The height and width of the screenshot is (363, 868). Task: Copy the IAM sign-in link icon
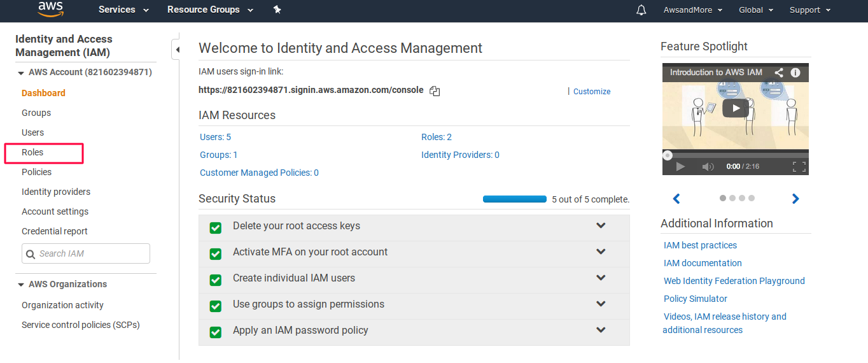click(x=435, y=91)
